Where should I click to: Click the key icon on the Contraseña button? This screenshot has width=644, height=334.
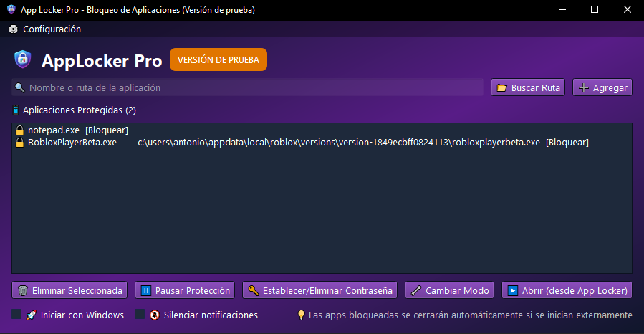coord(254,291)
